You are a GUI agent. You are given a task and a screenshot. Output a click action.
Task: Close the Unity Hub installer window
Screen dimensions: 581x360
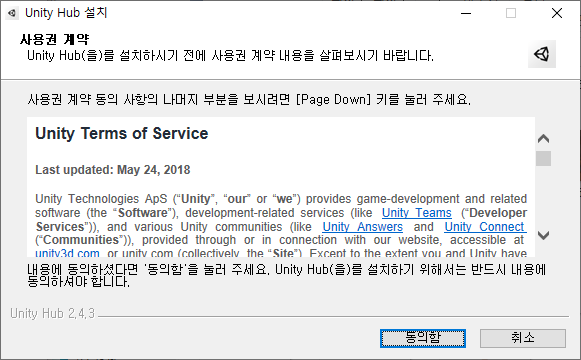[x=557, y=13]
